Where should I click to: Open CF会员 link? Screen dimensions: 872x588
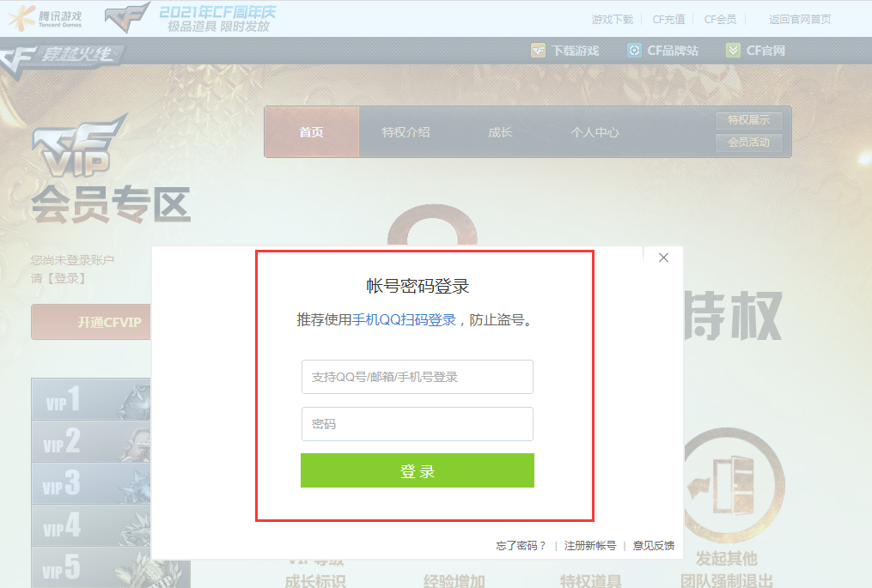click(720, 20)
